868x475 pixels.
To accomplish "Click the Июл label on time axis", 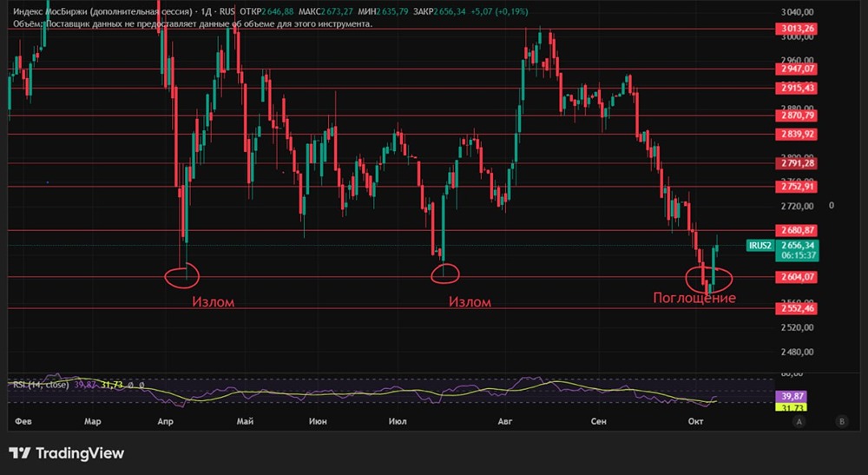I will [x=398, y=421].
